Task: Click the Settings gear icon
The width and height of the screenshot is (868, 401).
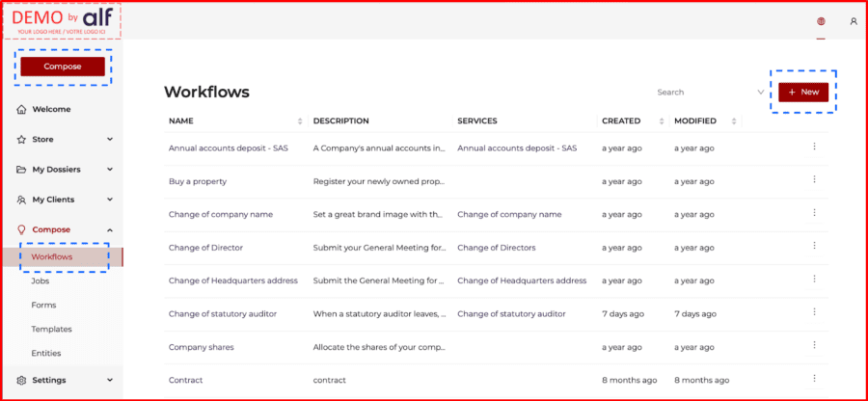Action: (21, 381)
